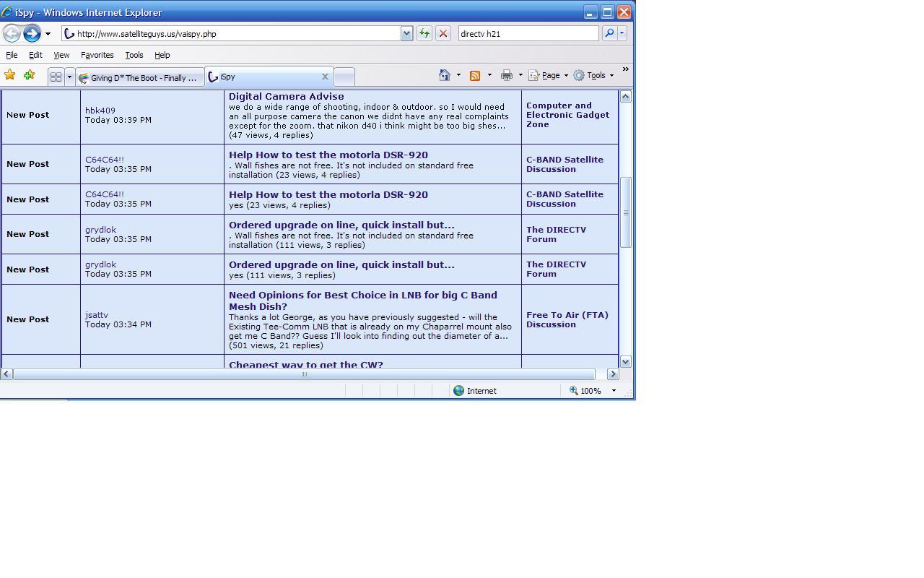924x578 pixels.
Task: Click the browser Back arrow button
Action: coord(12,33)
